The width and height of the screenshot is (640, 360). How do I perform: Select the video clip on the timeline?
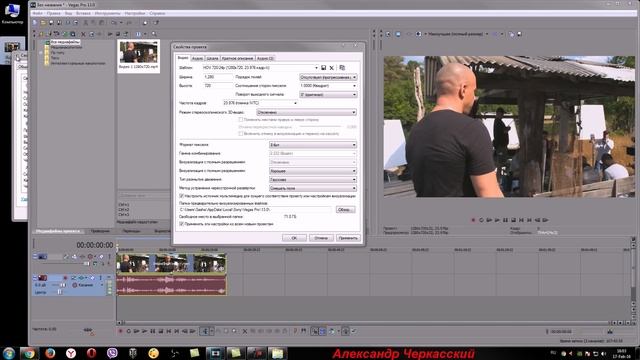(x=171, y=263)
